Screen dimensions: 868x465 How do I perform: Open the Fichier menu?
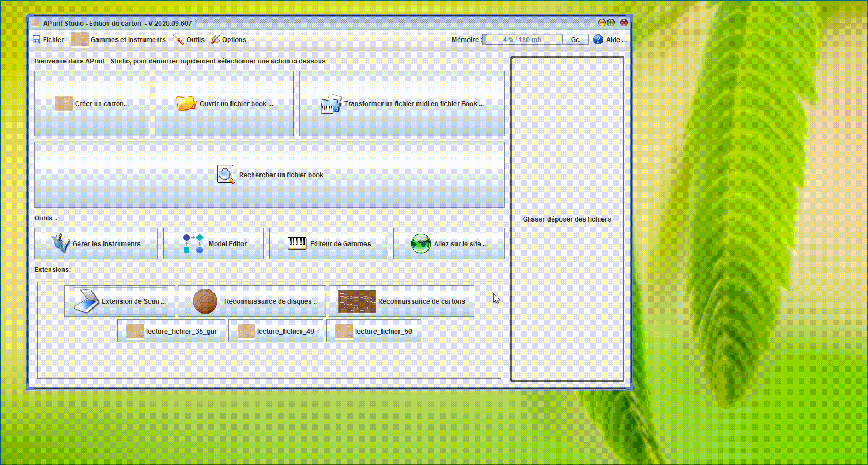[48, 39]
